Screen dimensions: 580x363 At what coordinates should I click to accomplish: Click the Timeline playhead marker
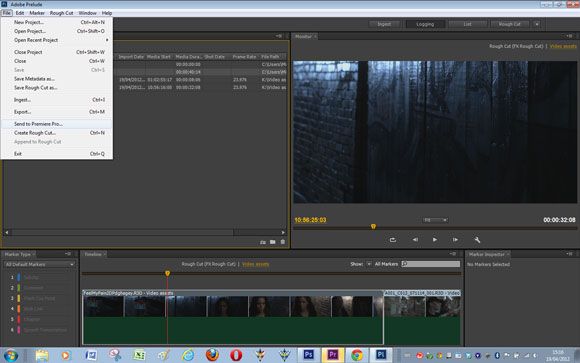click(x=168, y=273)
